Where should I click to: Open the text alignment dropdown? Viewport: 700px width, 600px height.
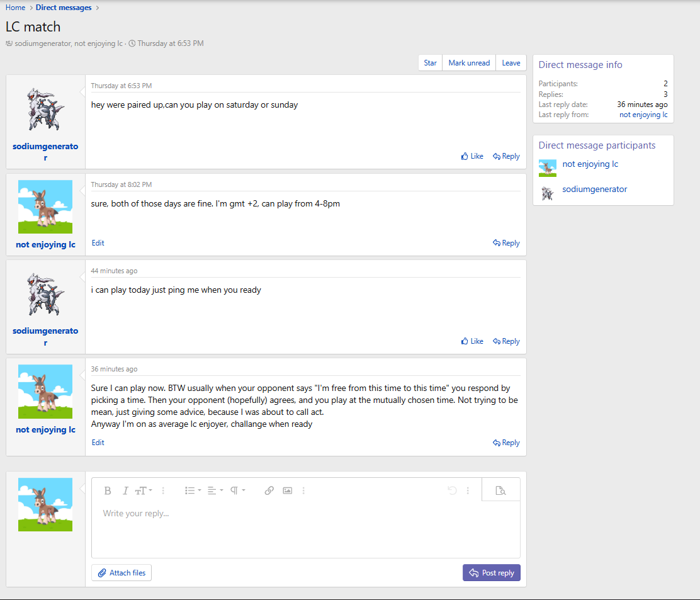pyautogui.click(x=215, y=490)
